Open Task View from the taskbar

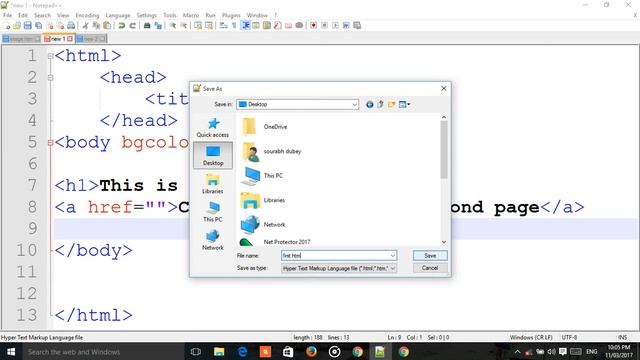coord(196,352)
